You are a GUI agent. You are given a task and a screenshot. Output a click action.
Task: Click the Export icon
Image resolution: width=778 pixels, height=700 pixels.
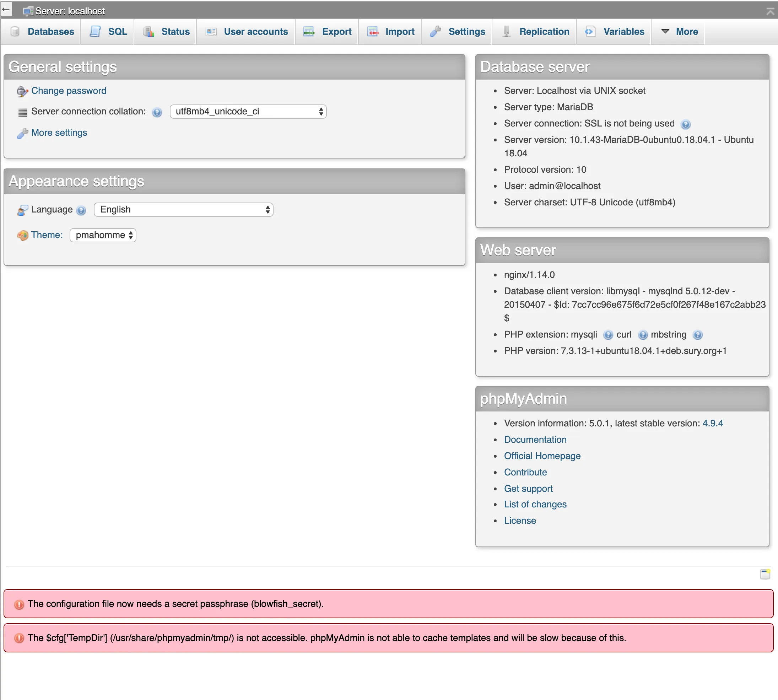pyautogui.click(x=309, y=32)
